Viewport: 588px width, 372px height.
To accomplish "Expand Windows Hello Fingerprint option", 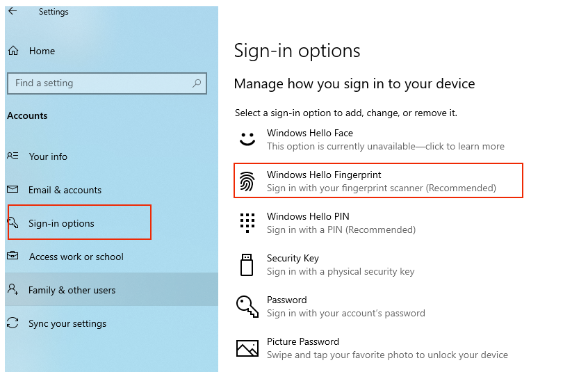I will pos(378,181).
